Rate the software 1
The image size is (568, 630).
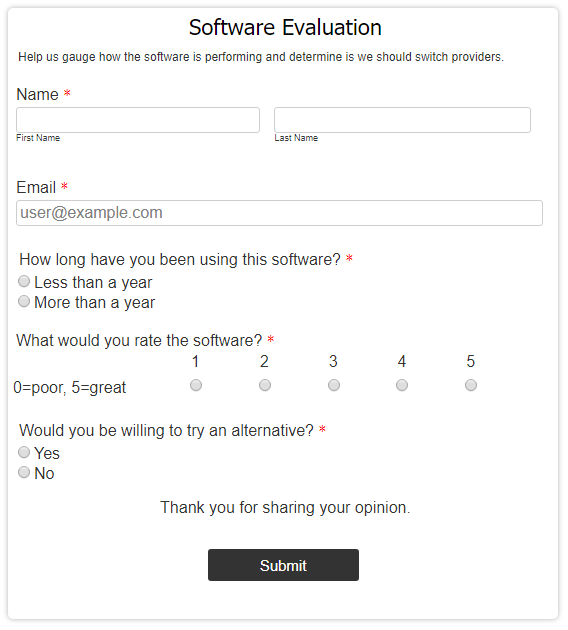pos(196,385)
